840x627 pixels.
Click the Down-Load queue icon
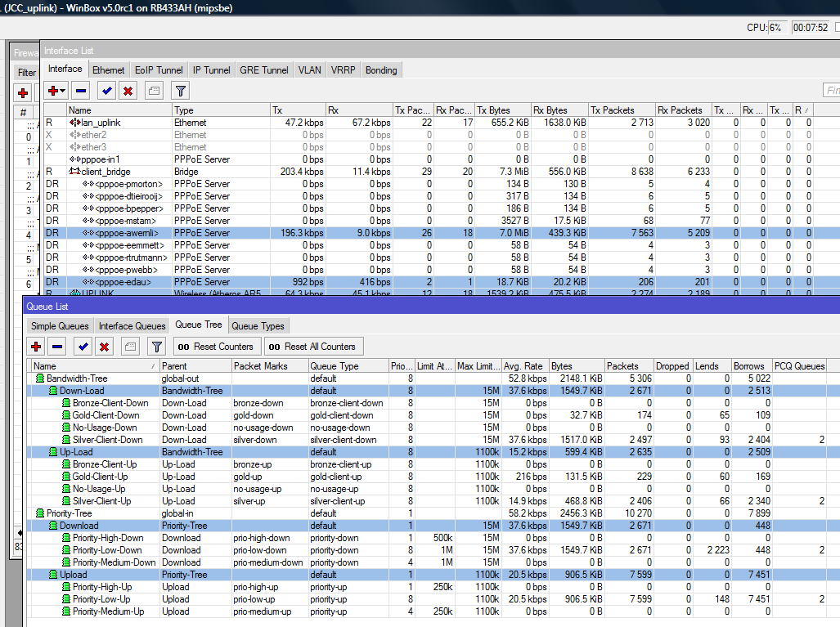point(53,391)
